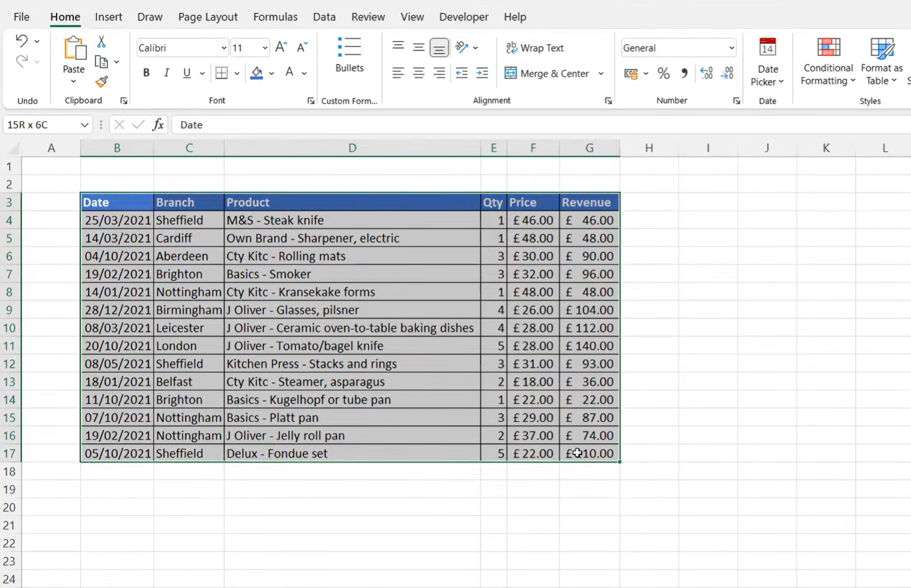
Task: Open the Calibri font name dropdown
Action: pyautogui.click(x=224, y=48)
